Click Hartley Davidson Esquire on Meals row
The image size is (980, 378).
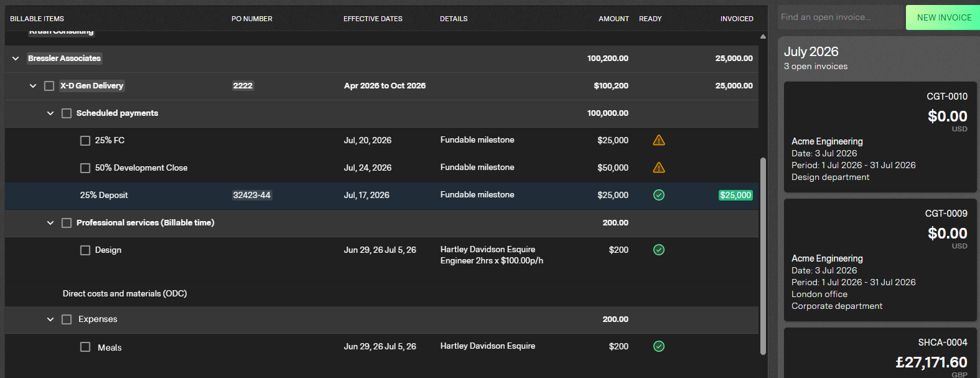tap(488, 346)
